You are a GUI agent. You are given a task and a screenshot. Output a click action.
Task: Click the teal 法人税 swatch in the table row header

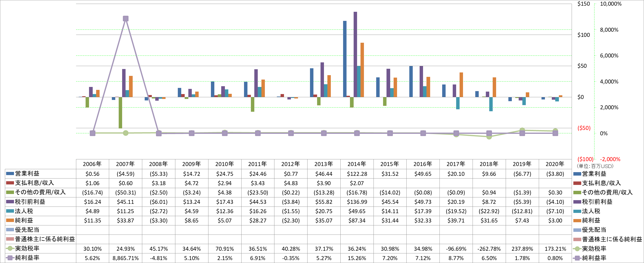pyautogui.click(x=10, y=211)
